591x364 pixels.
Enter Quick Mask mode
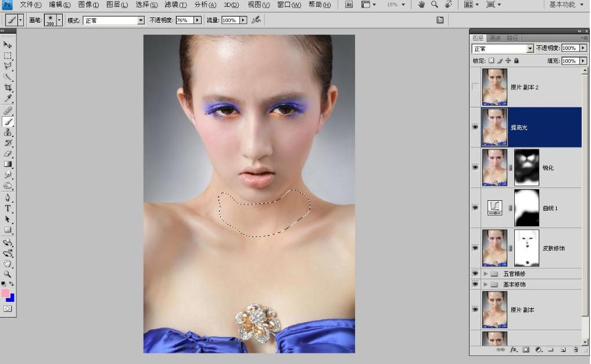[x=8, y=309]
